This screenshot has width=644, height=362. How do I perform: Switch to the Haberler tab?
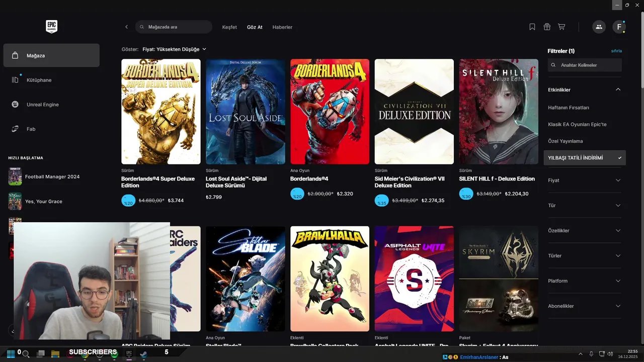click(x=282, y=27)
